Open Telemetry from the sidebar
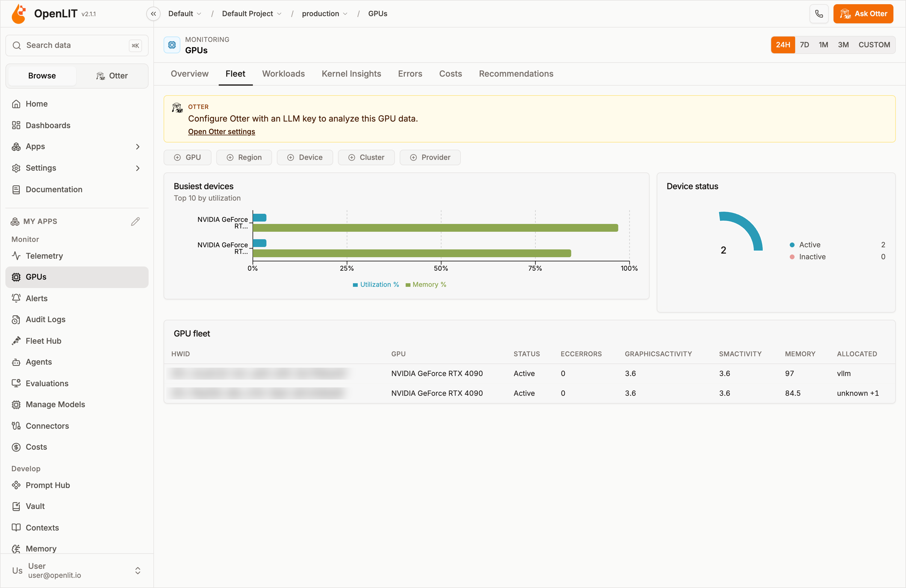 pos(77,256)
